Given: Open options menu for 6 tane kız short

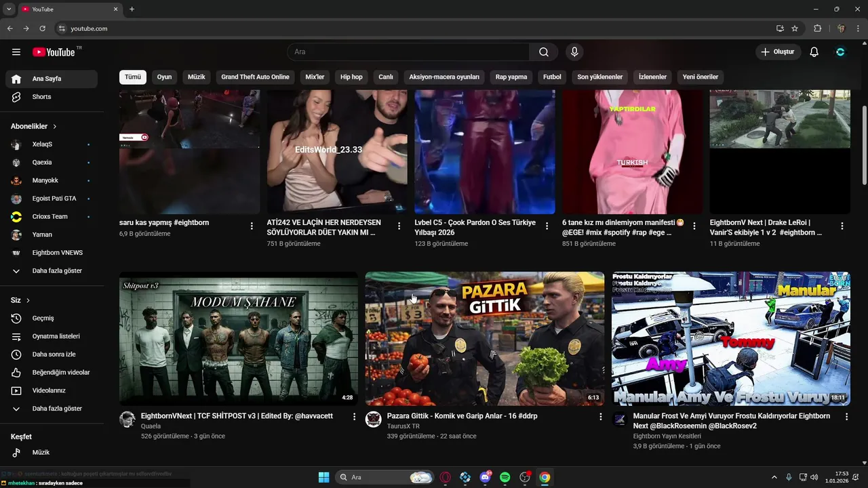Looking at the screenshot, I should point(694,226).
